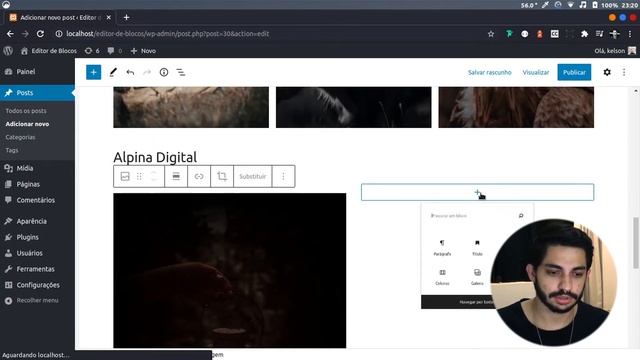Image resolution: width=640 pixels, height=360 pixels.
Task: Open Tags submenu item
Action: click(12, 150)
